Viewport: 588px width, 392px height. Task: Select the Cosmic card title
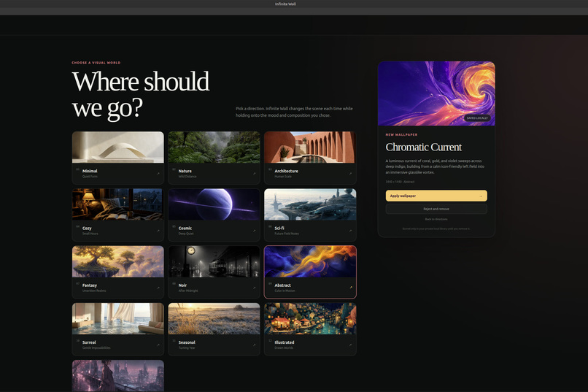click(x=185, y=228)
